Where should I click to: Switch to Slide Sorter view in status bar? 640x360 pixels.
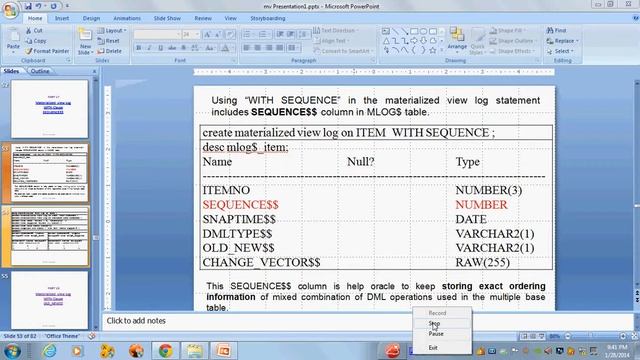(x=533, y=336)
